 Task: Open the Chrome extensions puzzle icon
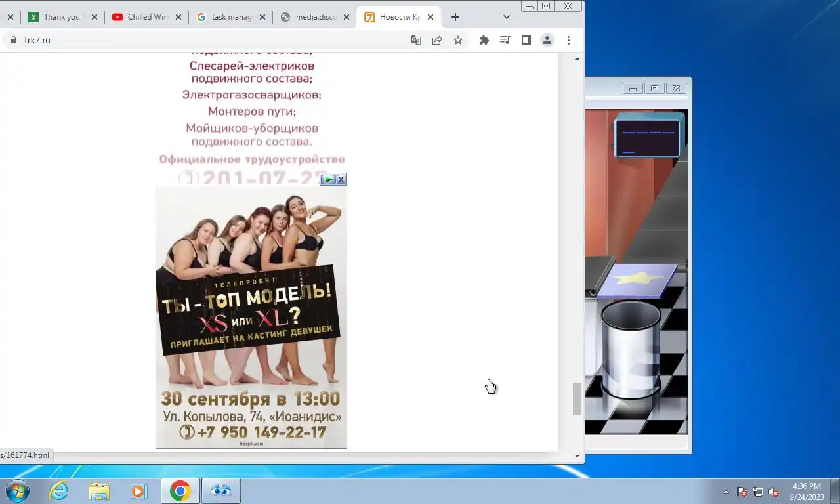(484, 40)
